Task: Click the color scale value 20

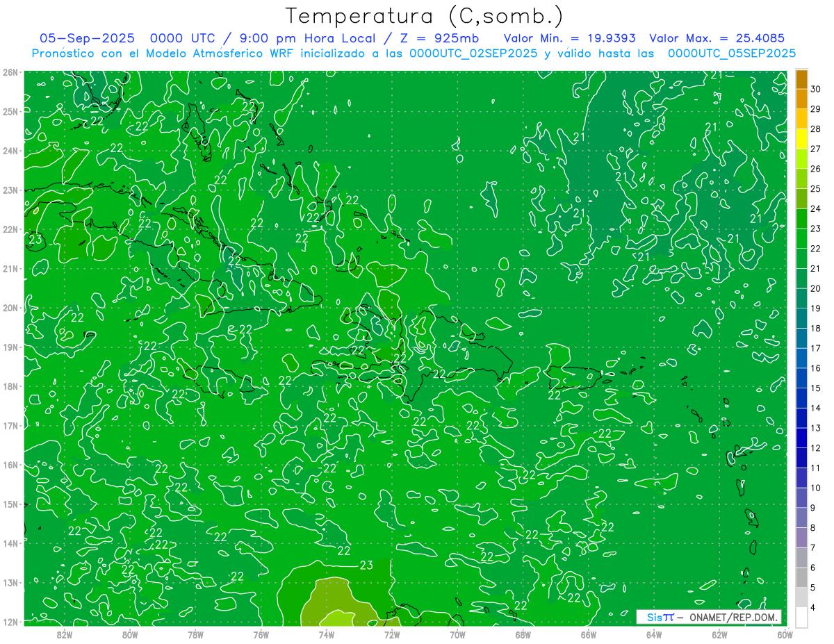Action: point(816,288)
